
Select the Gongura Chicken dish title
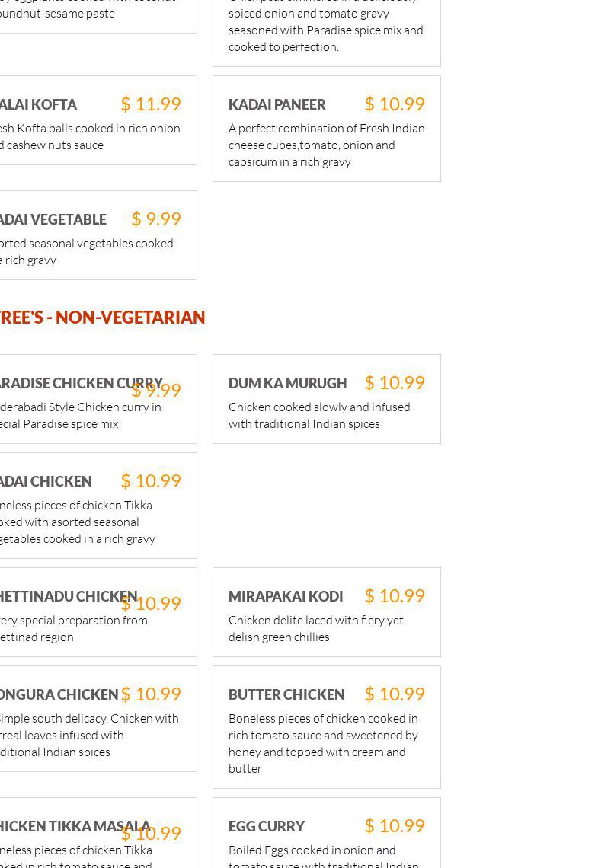[x=59, y=694]
